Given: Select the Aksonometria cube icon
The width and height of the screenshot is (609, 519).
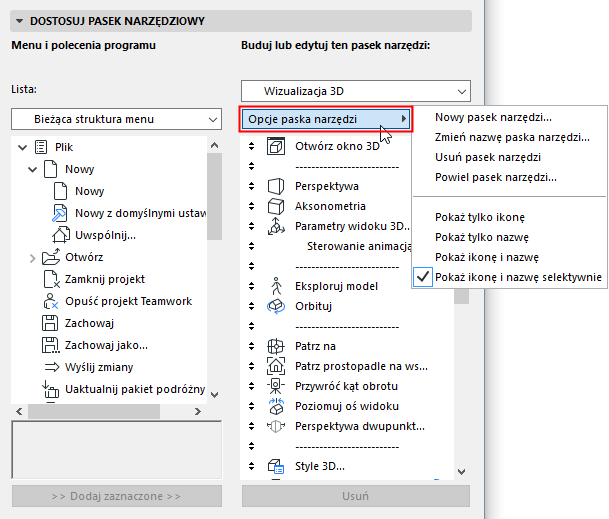Looking at the screenshot, I should (x=276, y=206).
